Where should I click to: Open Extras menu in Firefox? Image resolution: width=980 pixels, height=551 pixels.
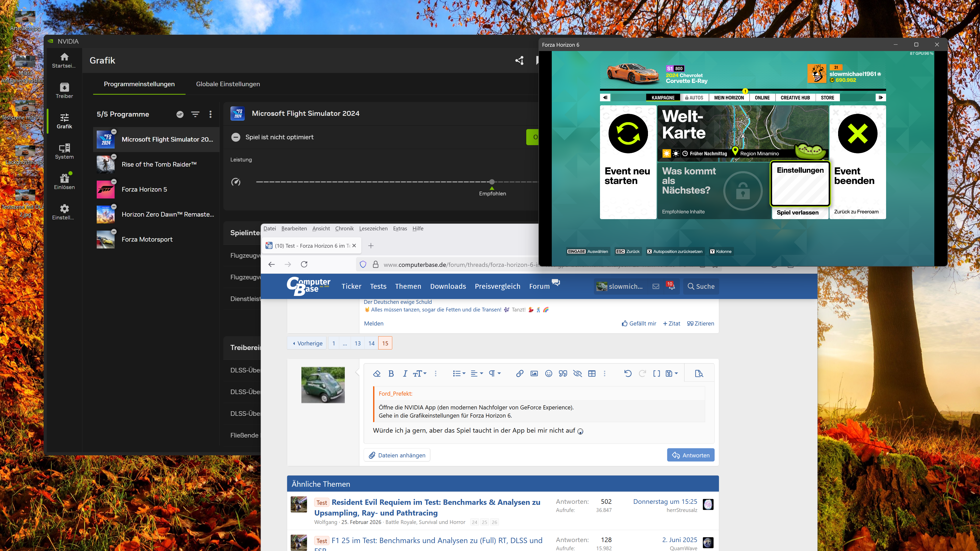click(x=400, y=229)
